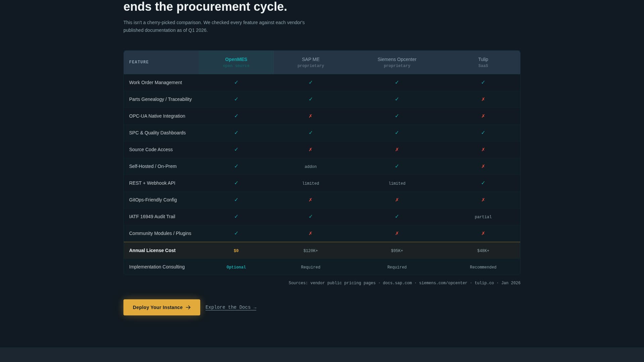Screen dimensions: 644x362
Task: Click Siemens cross for Source Code Access
Action: point(397,149)
